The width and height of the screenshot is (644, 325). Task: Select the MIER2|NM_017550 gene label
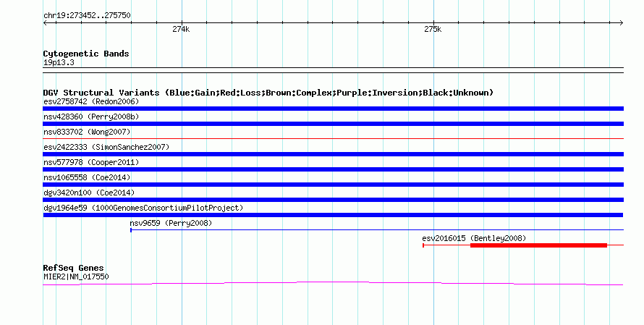coord(76,277)
